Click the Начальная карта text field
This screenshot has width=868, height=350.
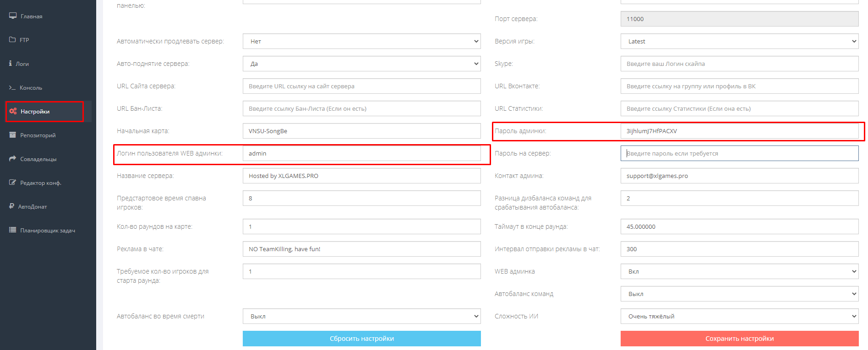(x=361, y=131)
